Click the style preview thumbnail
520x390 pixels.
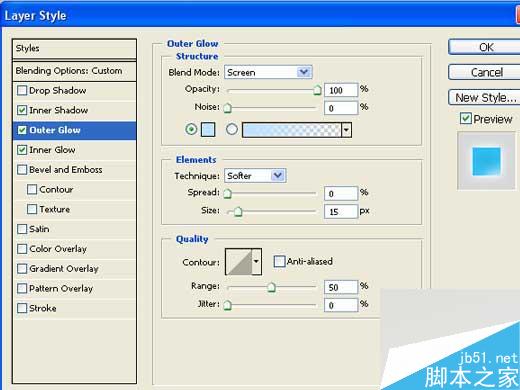(486, 161)
